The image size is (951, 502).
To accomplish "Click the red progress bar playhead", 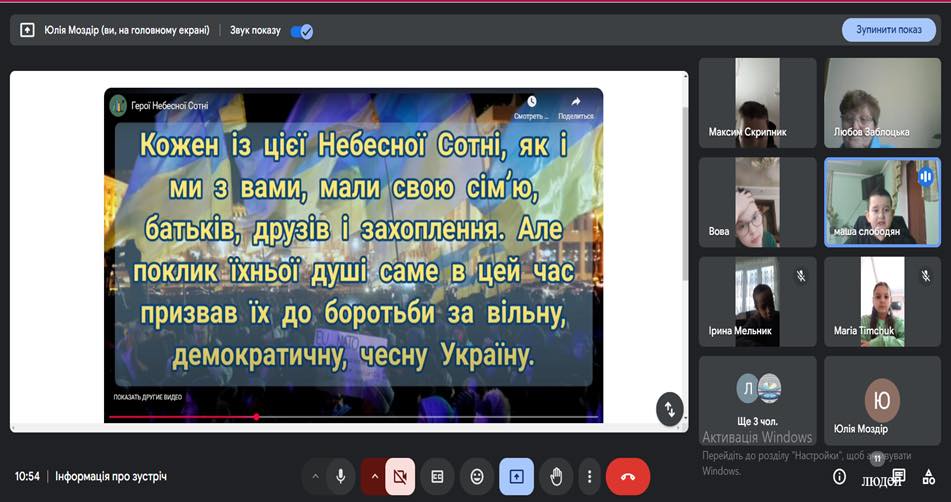I will coord(257,417).
